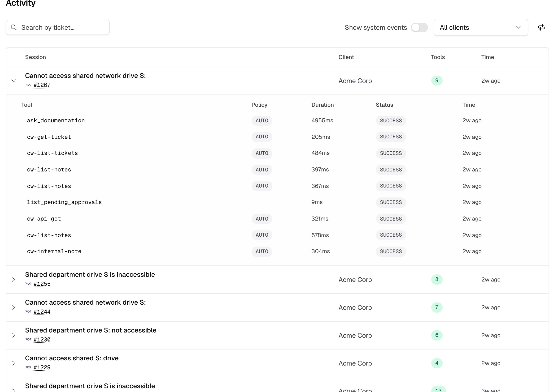Click the Client column header
Screen dimensions: 558x392
point(346,57)
